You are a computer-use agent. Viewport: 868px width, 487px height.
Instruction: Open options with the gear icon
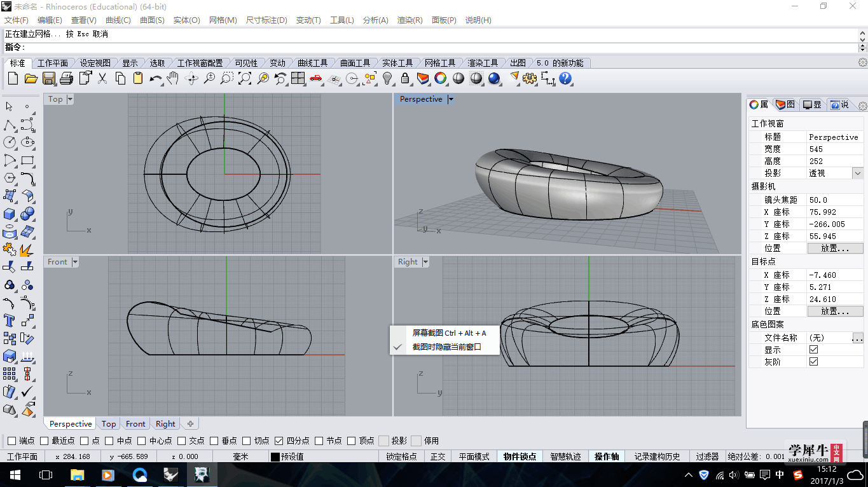click(x=530, y=79)
